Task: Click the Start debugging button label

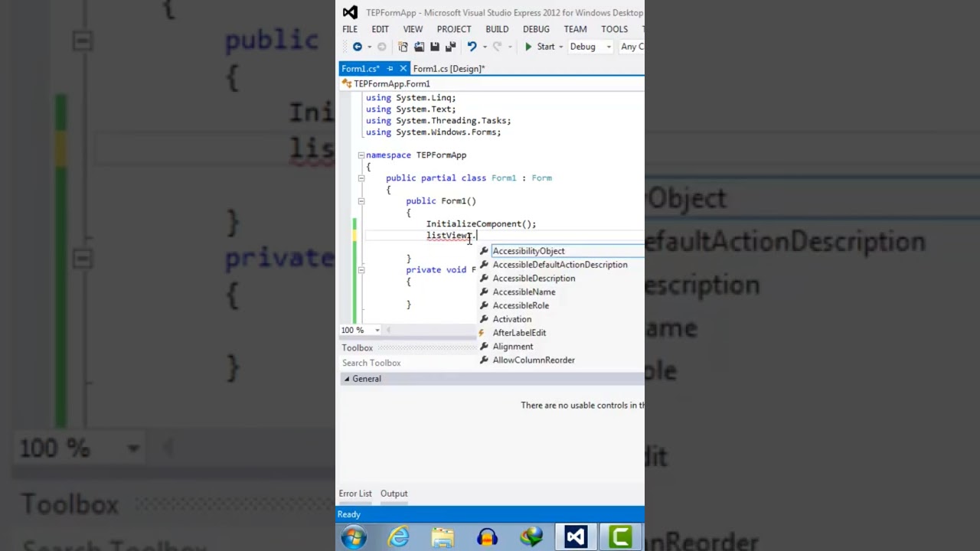Action: coord(546,47)
